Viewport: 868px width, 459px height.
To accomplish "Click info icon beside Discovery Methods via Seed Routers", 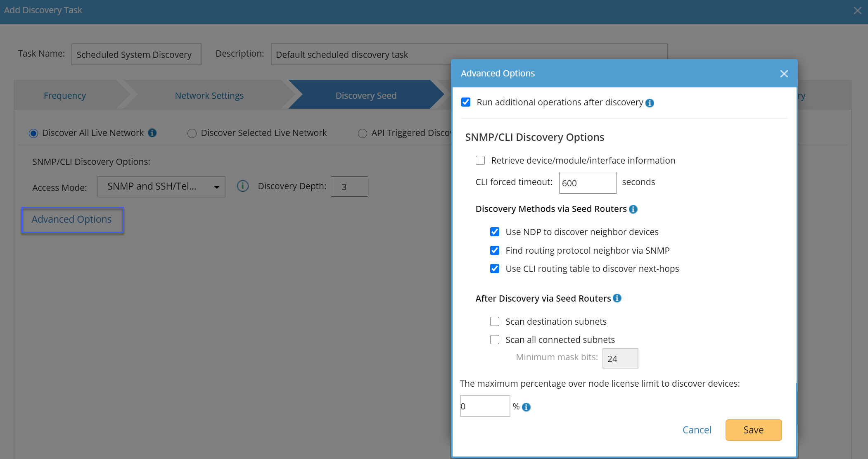I will [x=633, y=209].
